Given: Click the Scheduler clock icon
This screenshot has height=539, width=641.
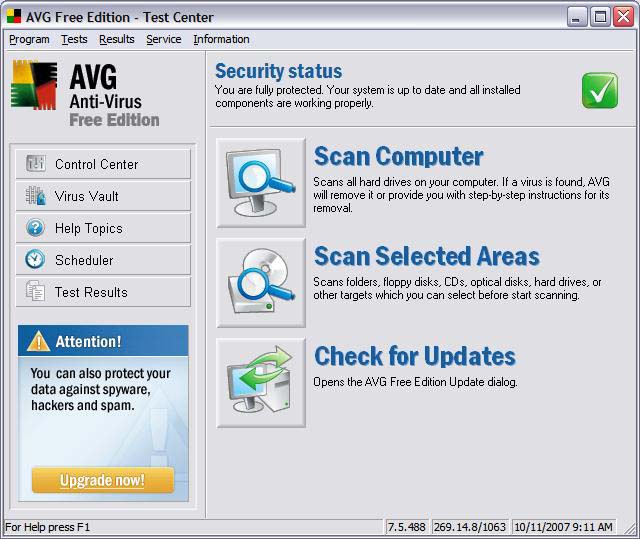Looking at the screenshot, I should click(35, 259).
